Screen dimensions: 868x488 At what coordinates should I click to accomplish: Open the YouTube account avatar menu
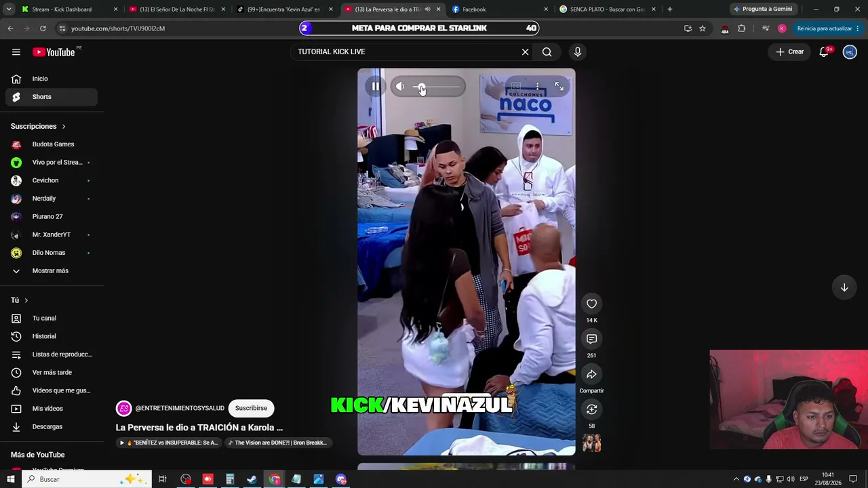(x=850, y=52)
